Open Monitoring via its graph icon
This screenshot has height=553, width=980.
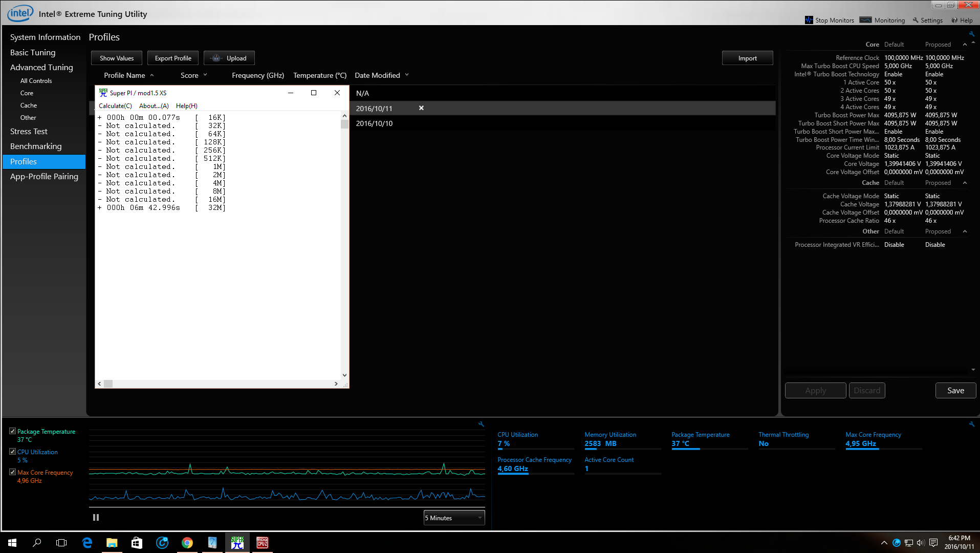(866, 20)
